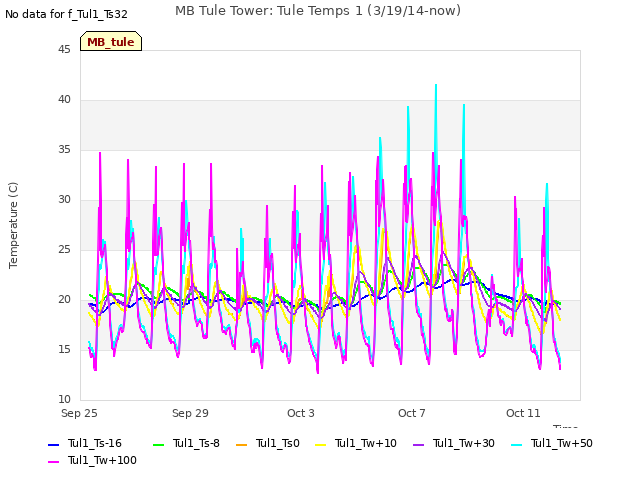
Task: Click the Sep 29 x-axis tick label
Action: [190, 413]
